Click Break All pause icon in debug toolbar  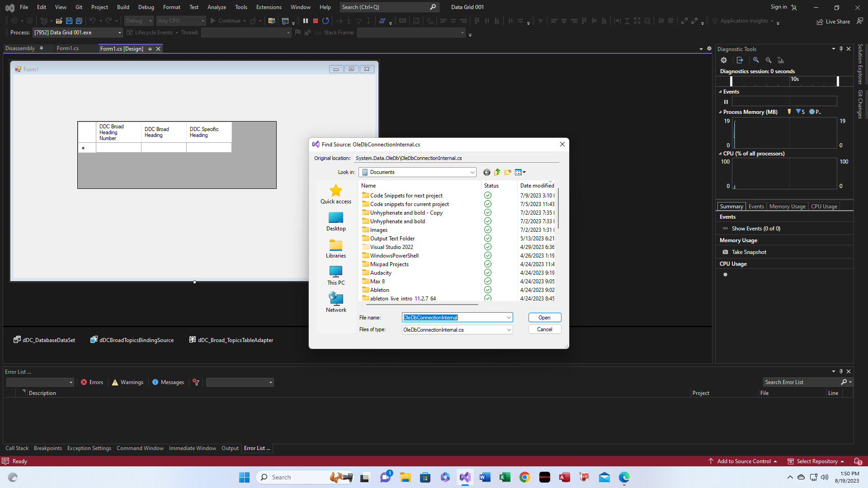coord(306,21)
